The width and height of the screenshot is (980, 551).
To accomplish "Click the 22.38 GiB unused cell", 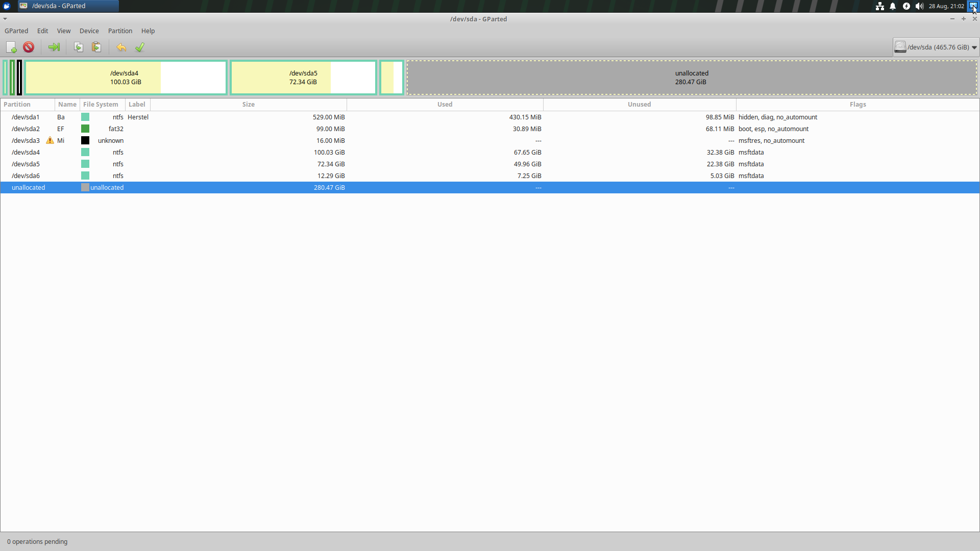I will [x=720, y=164].
